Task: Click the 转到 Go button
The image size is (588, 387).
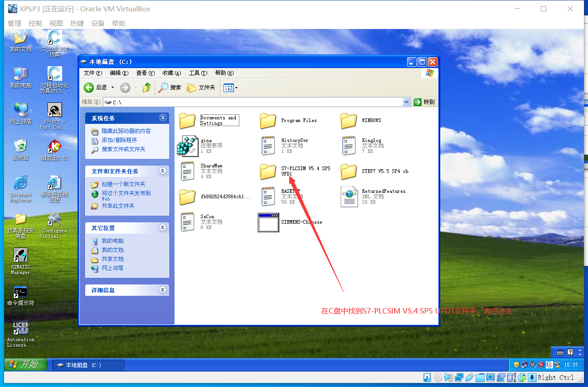Action: tap(425, 102)
